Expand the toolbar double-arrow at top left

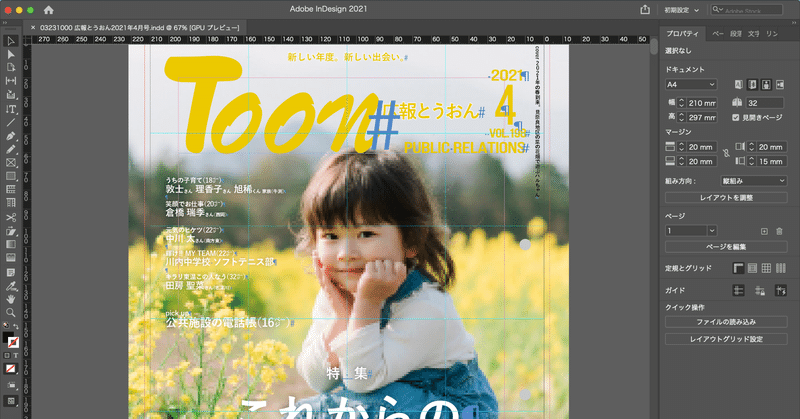(x=5, y=22)
